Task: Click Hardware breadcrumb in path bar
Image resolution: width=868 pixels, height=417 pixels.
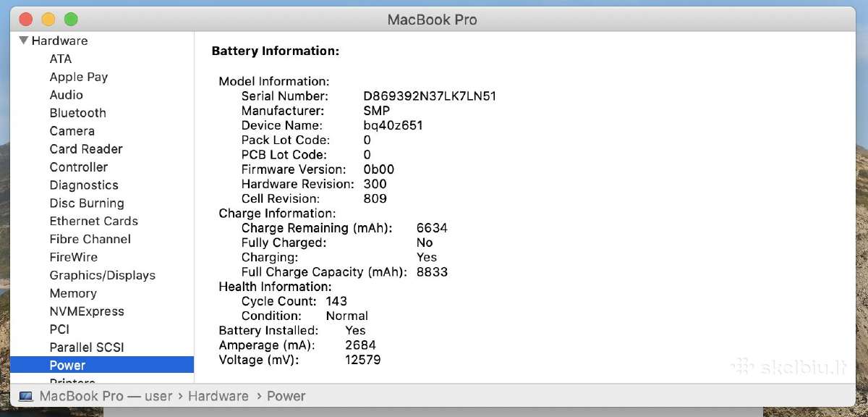Action: click(218, 397)
